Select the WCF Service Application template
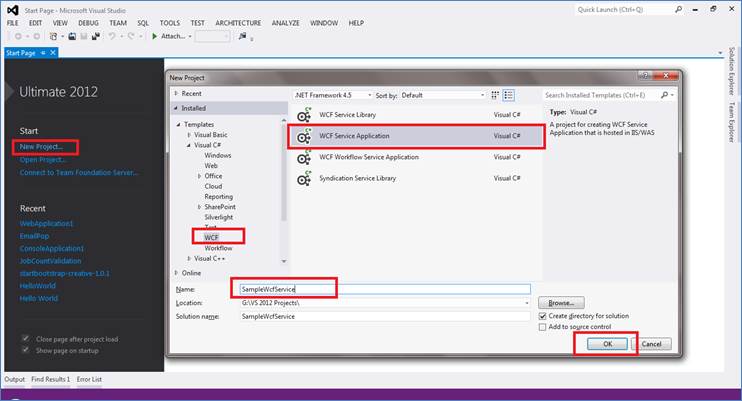The image size is (742, 401). pyautogui.click(x=416, y=136)
